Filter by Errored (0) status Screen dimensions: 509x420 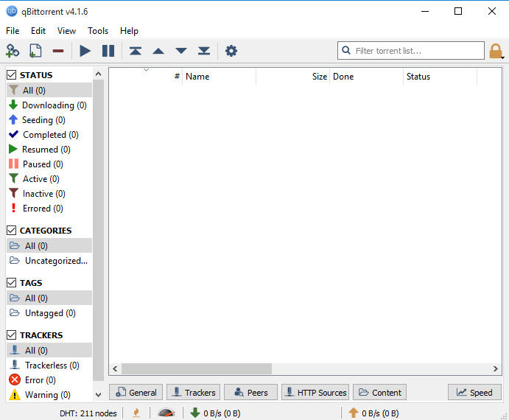coord(49,209)
